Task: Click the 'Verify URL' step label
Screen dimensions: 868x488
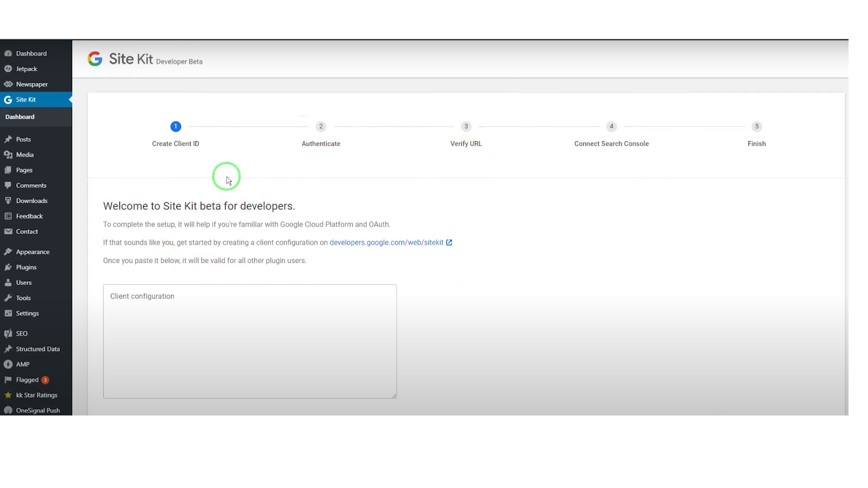Action: tap(466, 144)
